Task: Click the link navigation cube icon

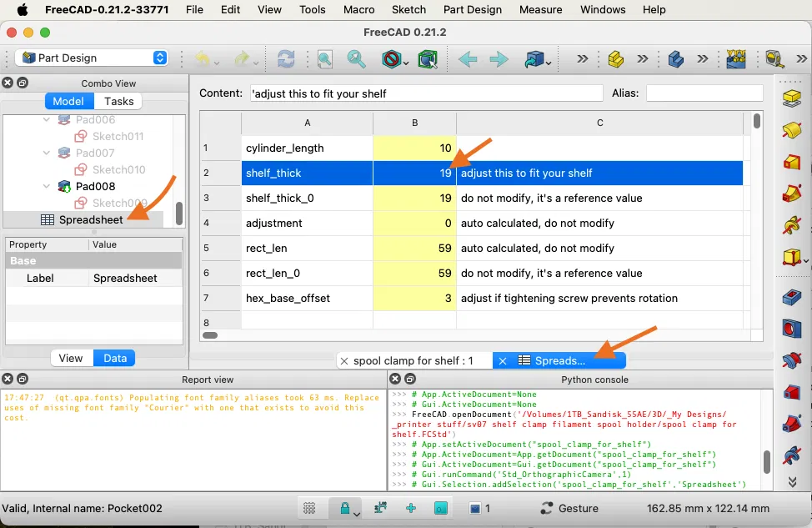Action: tap(534, 59)
